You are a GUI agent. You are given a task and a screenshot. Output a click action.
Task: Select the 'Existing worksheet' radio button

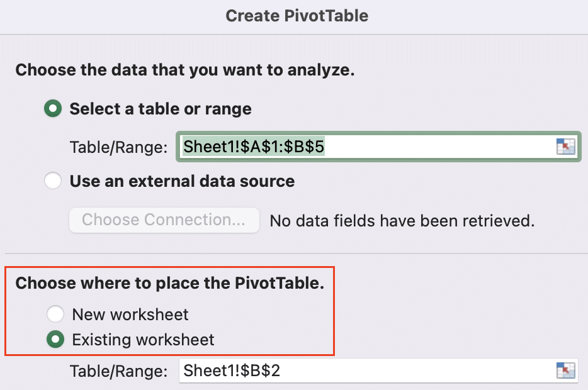point(55,340)
